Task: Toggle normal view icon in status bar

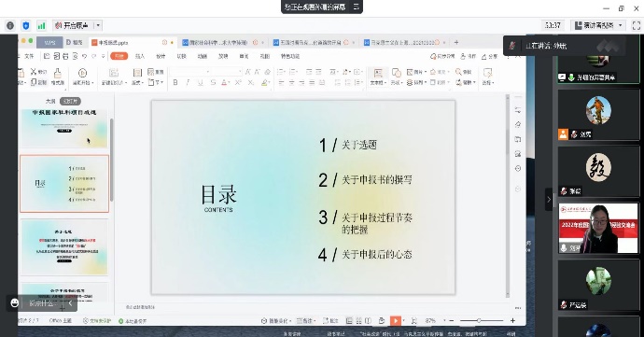Action: 349,320
